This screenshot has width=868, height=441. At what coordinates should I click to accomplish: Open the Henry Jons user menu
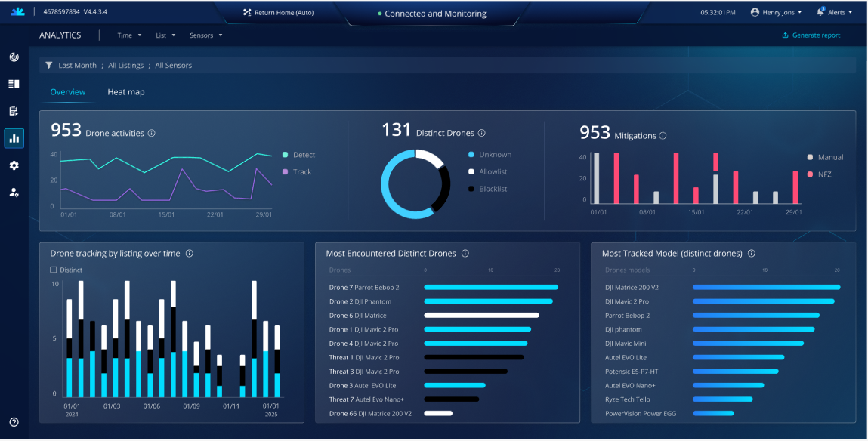click(x=776, y=12)
